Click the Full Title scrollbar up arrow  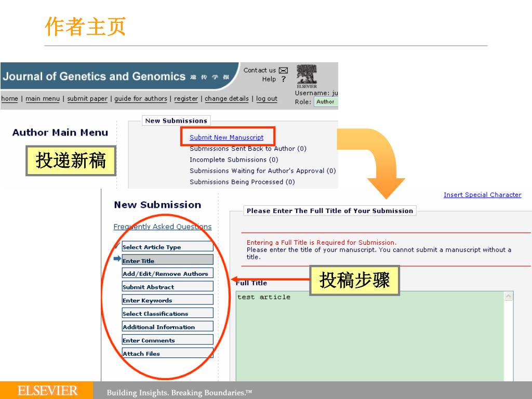pos(509,296)
